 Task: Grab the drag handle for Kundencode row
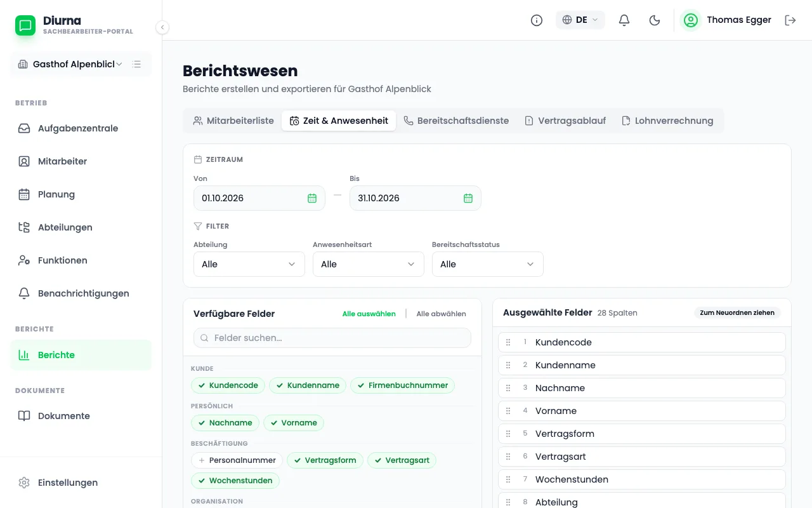[x=508, y=342]
